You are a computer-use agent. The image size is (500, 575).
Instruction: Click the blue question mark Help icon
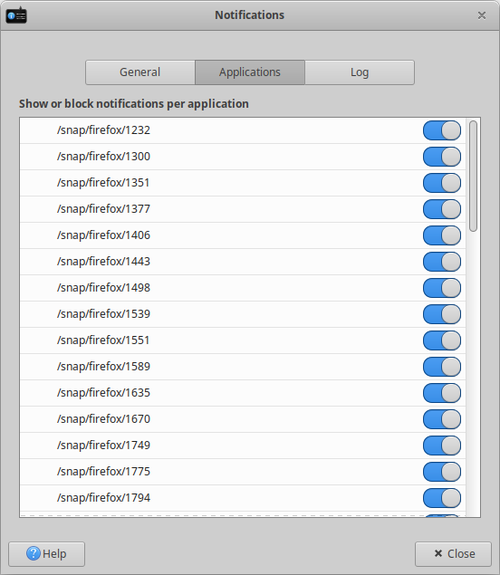pyautogui.click(x=33, y=553)
